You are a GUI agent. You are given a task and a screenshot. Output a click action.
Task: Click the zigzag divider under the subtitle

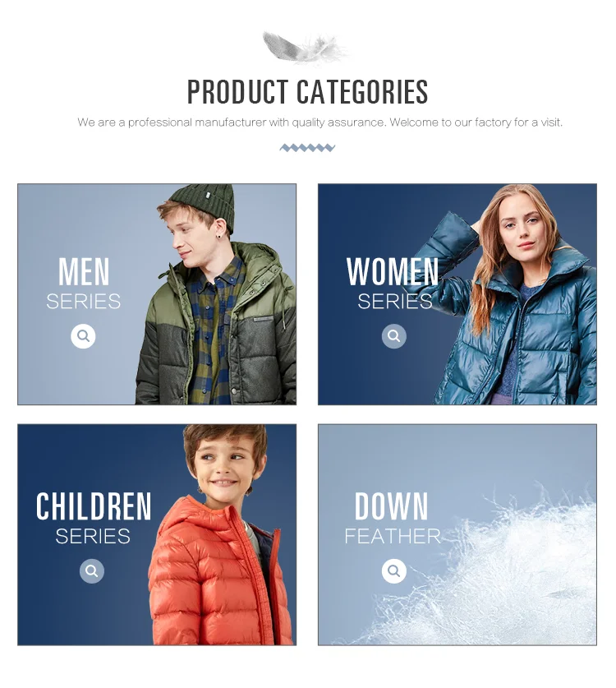coord(307,148)
